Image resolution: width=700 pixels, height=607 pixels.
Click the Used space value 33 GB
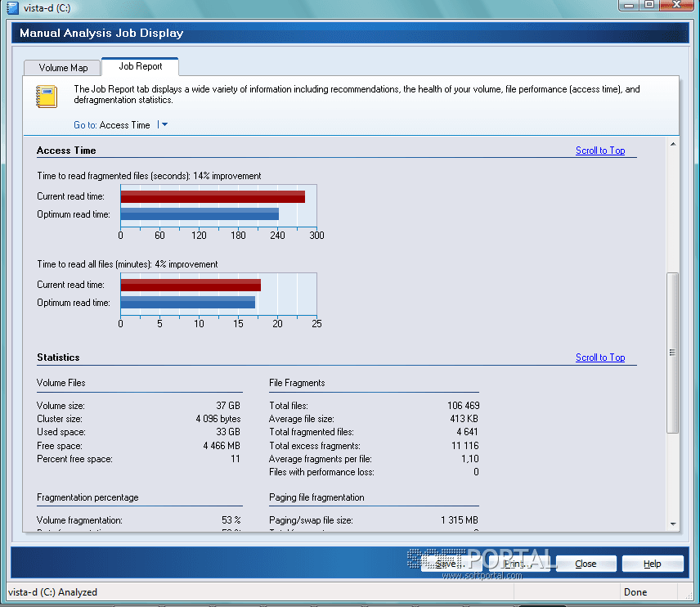point(228,432)
